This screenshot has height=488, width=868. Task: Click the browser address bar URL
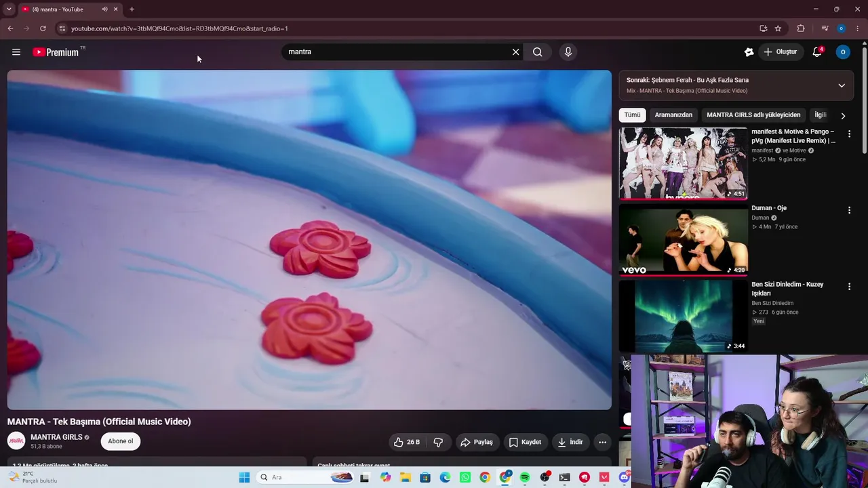[180, 28]
